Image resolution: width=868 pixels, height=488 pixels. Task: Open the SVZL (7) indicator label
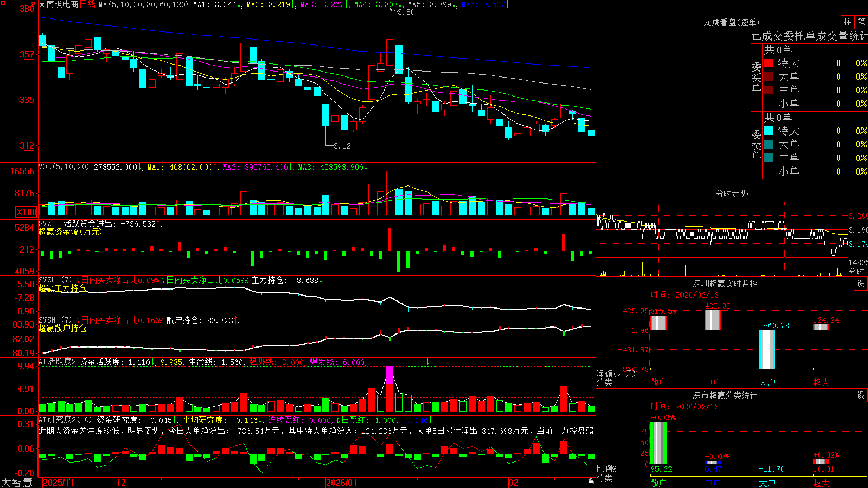tap(55, 280)
